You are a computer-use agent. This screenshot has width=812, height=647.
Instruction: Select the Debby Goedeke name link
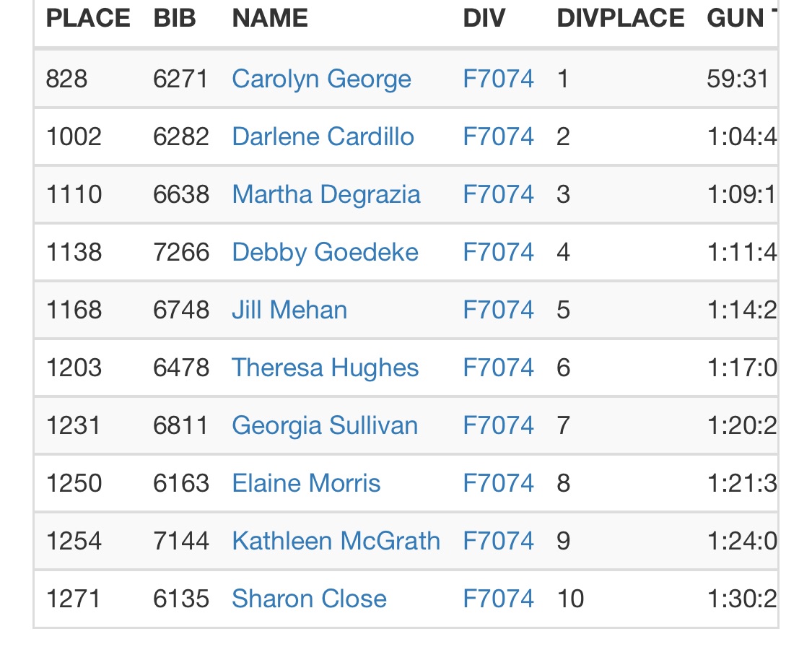click(x=325, y=252)
